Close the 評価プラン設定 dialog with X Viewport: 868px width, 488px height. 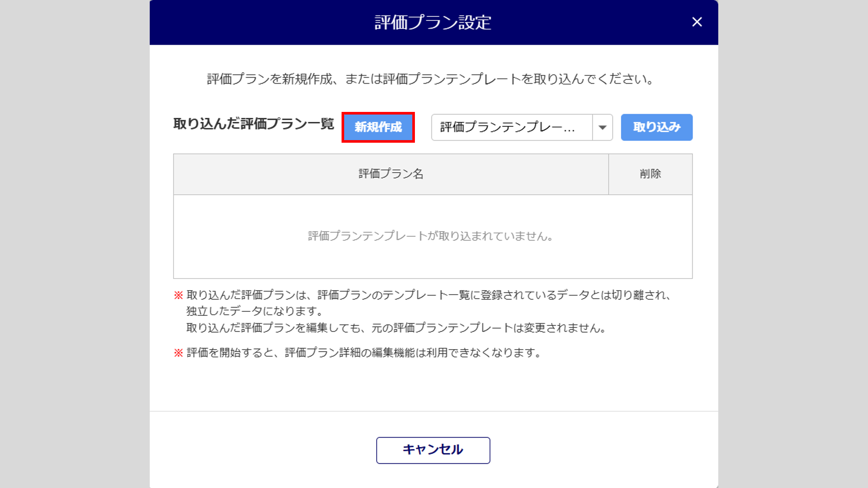[x=697, y=22]
